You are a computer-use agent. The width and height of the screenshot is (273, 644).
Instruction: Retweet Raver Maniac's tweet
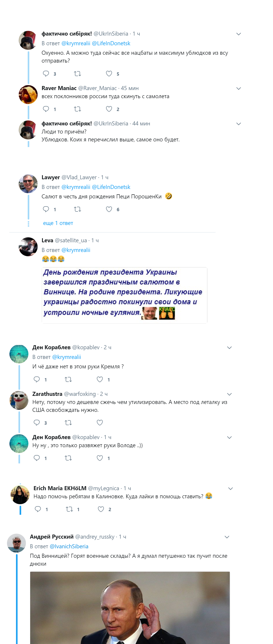click(77, 109)
